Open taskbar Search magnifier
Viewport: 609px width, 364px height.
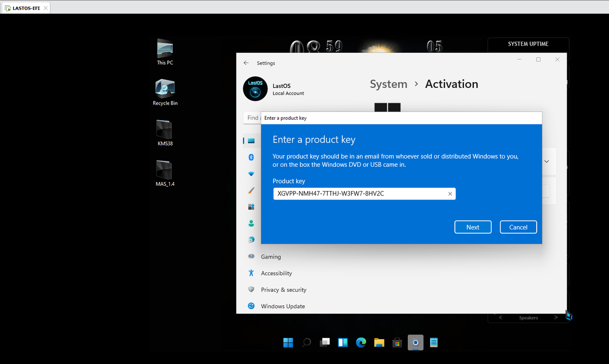(x=307, y=343)
